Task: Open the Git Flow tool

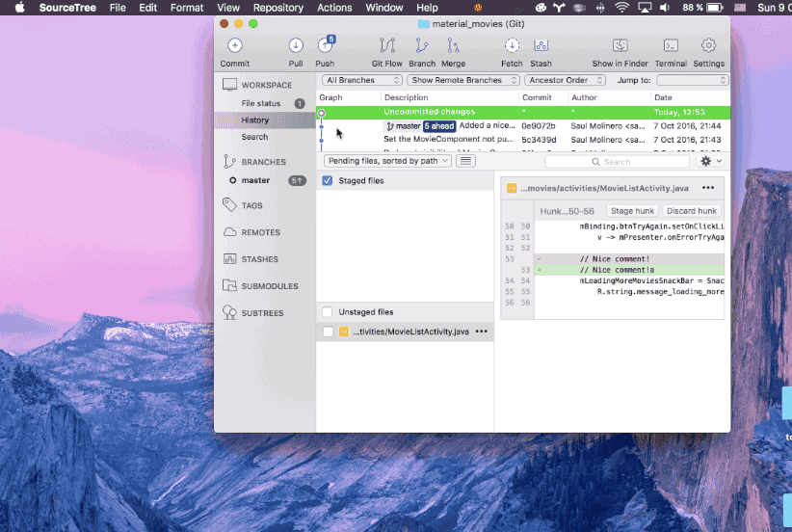Action: [x=387, y=46]
